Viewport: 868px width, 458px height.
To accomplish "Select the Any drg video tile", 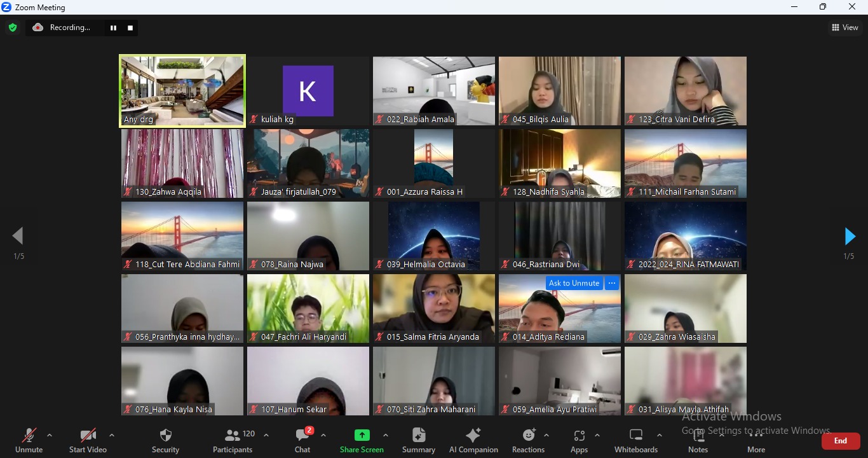I will [182, 91].
